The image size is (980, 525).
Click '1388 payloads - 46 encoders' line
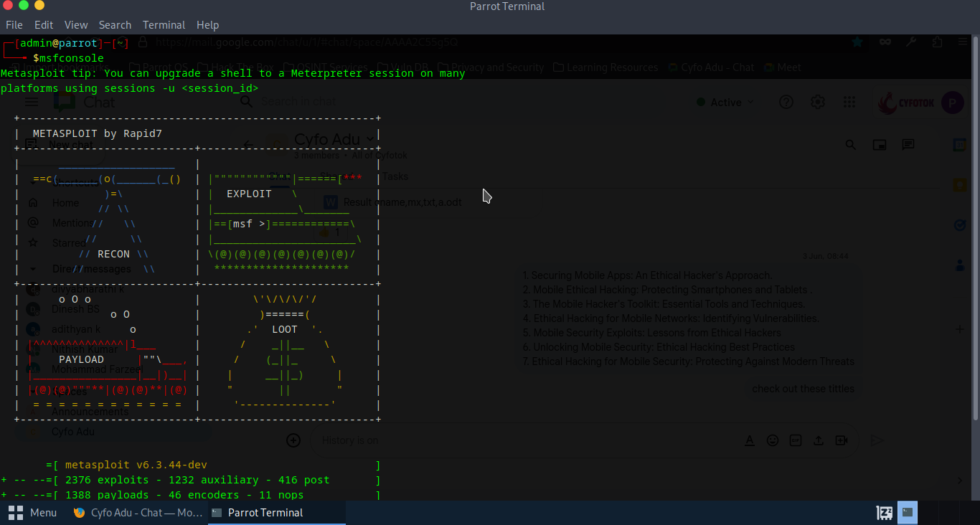tap(152, 495)
